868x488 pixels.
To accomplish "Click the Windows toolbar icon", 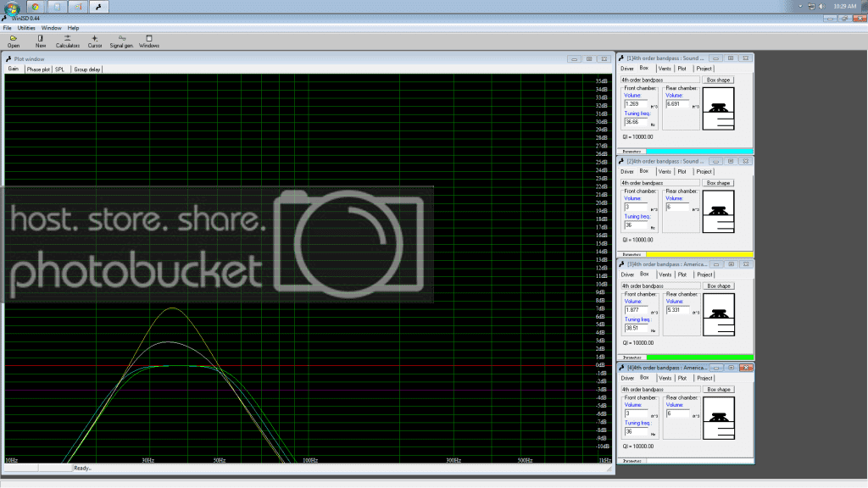I will pyautogui.click(x=149, y=41).
